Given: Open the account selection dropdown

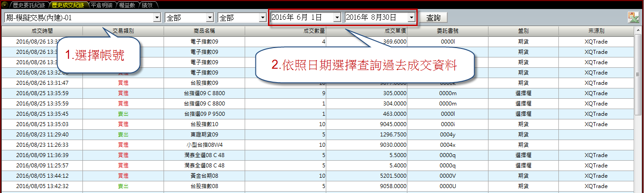Looking at the screenshot, I should [x=157, y=18].
